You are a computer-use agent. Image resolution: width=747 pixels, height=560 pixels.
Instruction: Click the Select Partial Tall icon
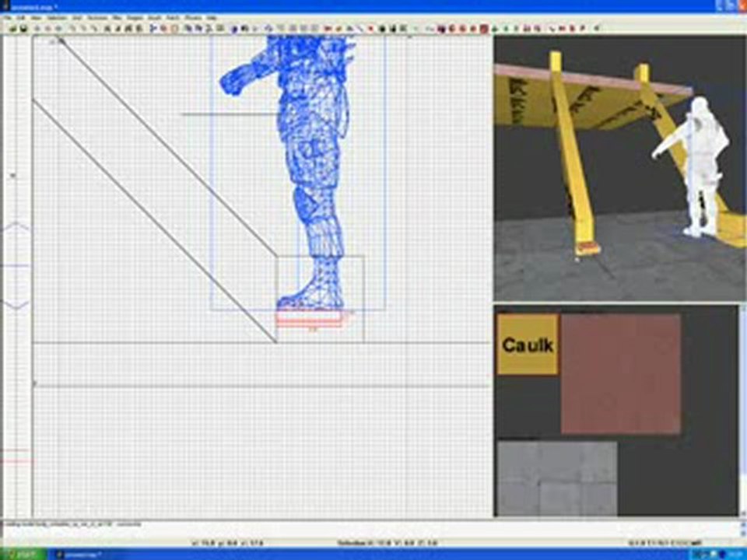130,29
